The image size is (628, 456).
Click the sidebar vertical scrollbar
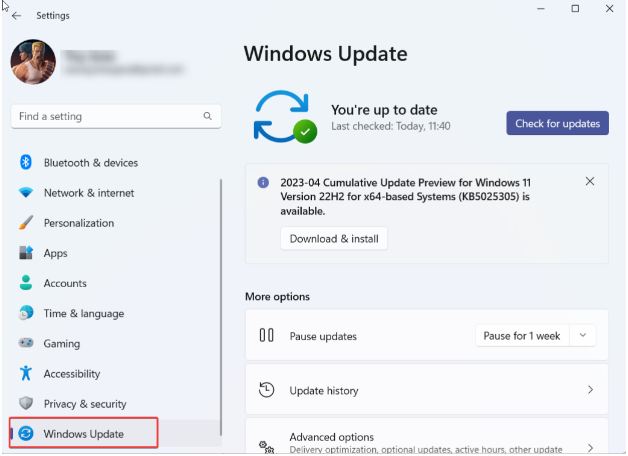[221, 308]
